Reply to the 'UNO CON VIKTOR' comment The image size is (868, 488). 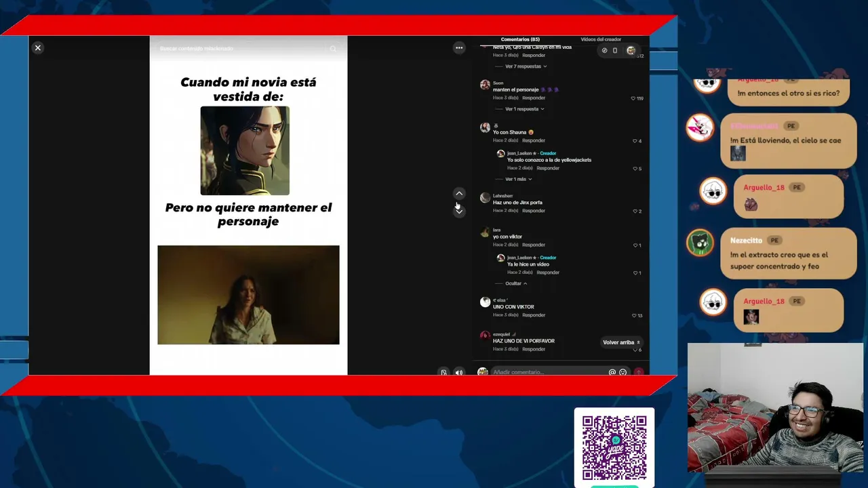534,315
